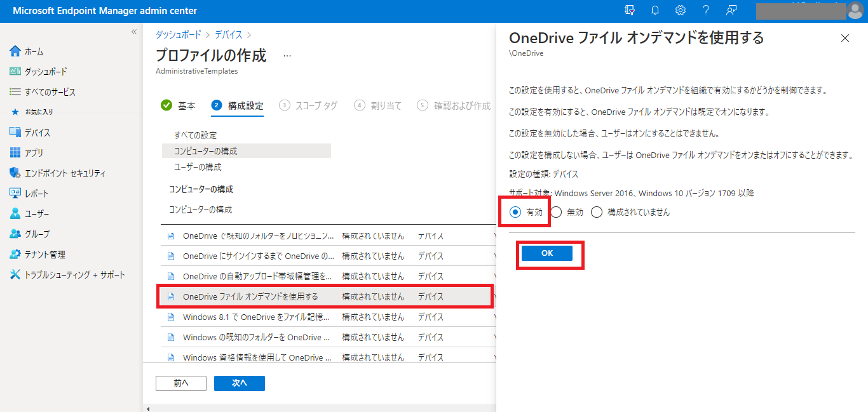Open the directory and subscription filter icon
This screenshot has height=412, width=868.
pyautogui.click(x=630, y=10)
